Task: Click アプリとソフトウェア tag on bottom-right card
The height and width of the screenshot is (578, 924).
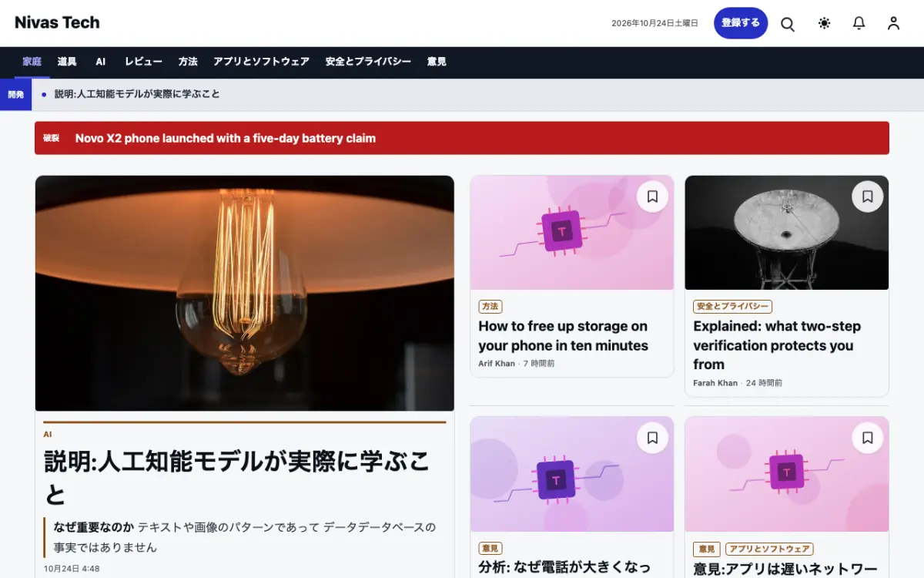Action: point(769,549)
